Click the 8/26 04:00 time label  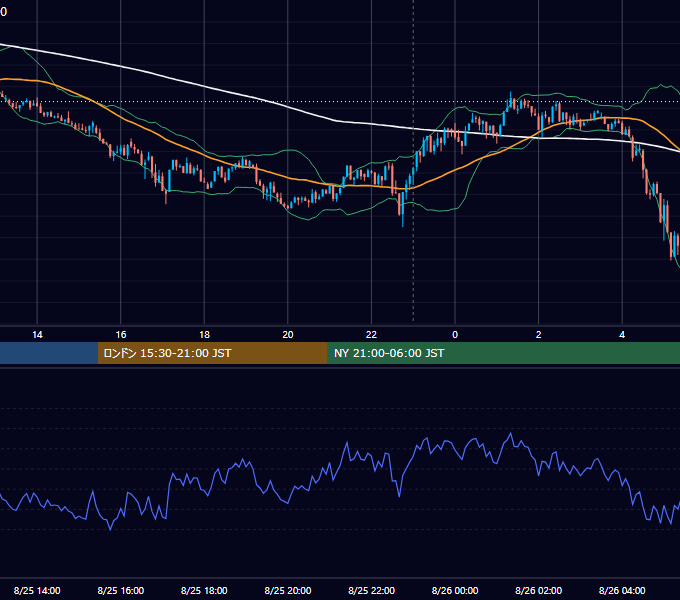coord(622,590)
